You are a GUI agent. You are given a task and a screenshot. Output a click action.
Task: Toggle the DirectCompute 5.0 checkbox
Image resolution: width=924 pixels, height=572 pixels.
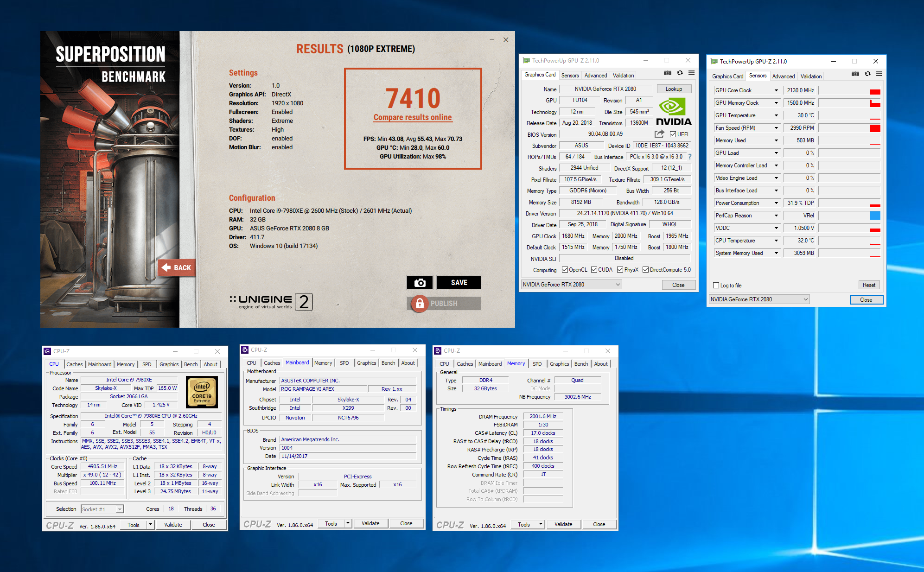(645, 270)
